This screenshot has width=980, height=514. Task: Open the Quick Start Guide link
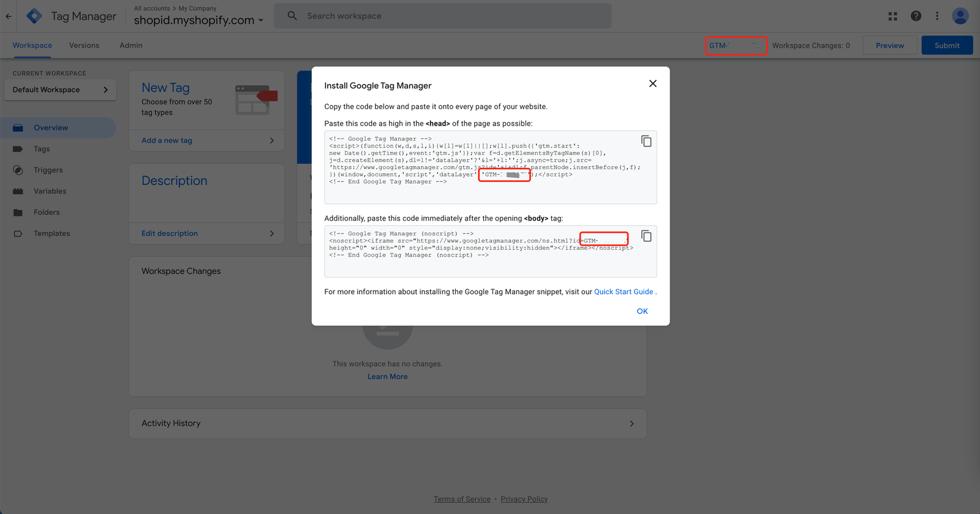624,292
